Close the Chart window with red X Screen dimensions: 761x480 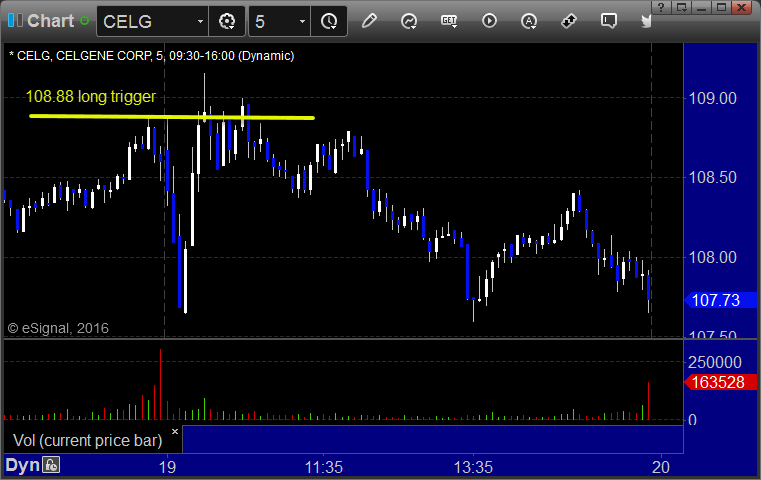pos(742,7)
